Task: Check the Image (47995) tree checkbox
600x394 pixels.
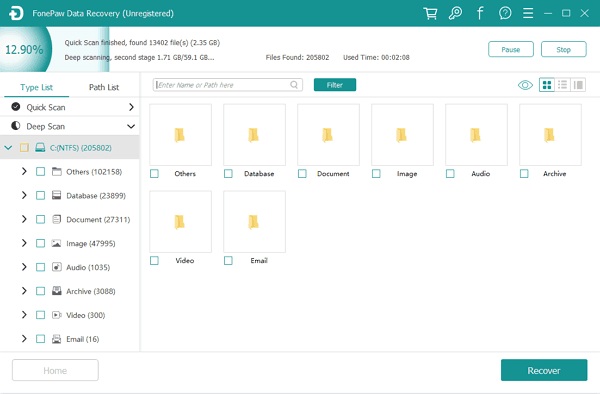Action: click(x=40, y=243)
